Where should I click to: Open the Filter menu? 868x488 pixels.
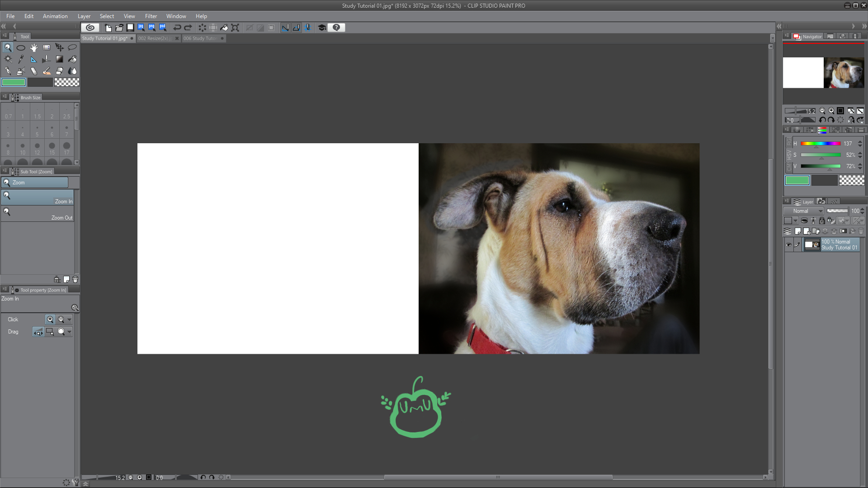point(151,16)
